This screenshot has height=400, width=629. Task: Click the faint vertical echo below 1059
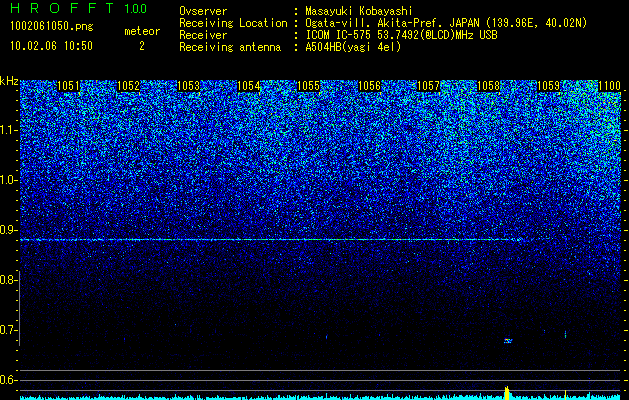[565, 334]
